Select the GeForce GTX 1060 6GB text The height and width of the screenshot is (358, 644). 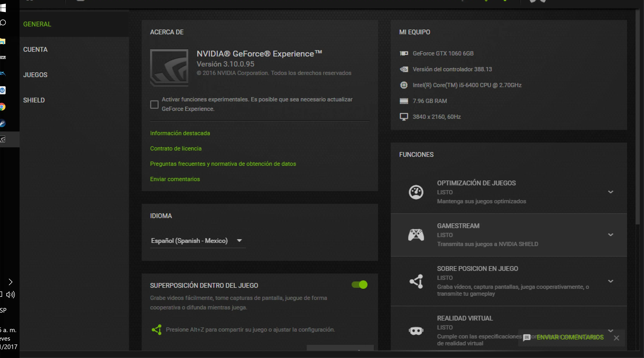click(x=443, y=54)
